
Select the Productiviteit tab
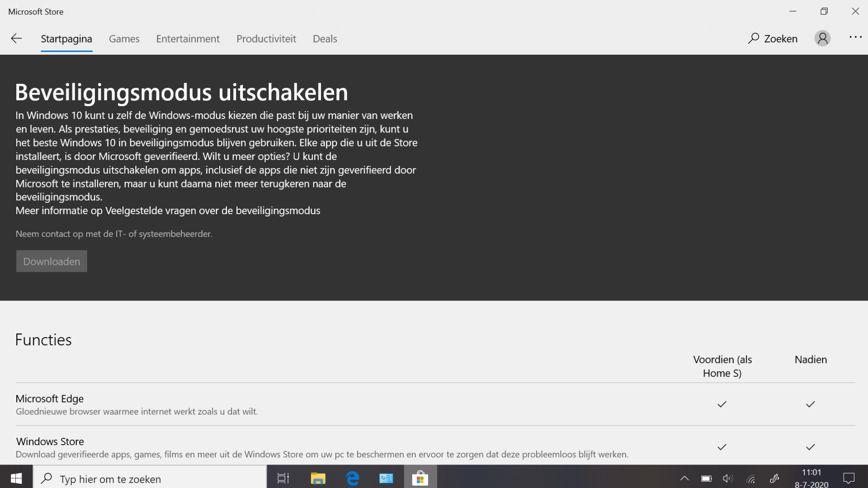tap(266, 39)
